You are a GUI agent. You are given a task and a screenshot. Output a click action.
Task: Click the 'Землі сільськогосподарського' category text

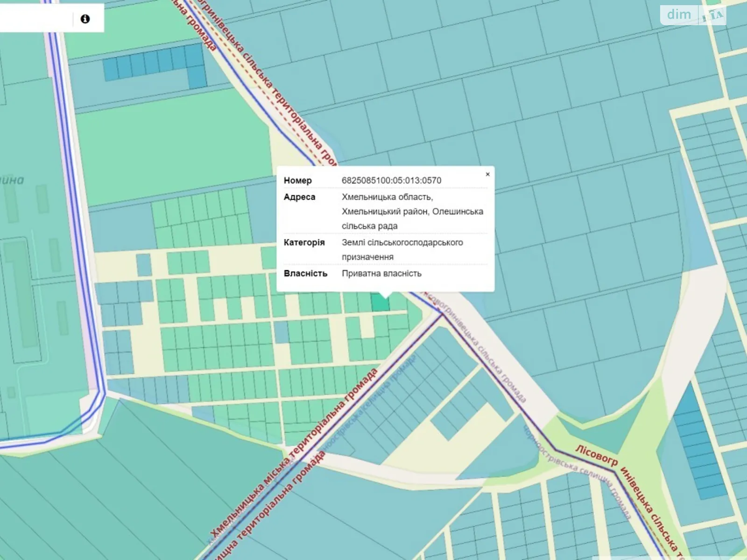[x=402, y=243]
